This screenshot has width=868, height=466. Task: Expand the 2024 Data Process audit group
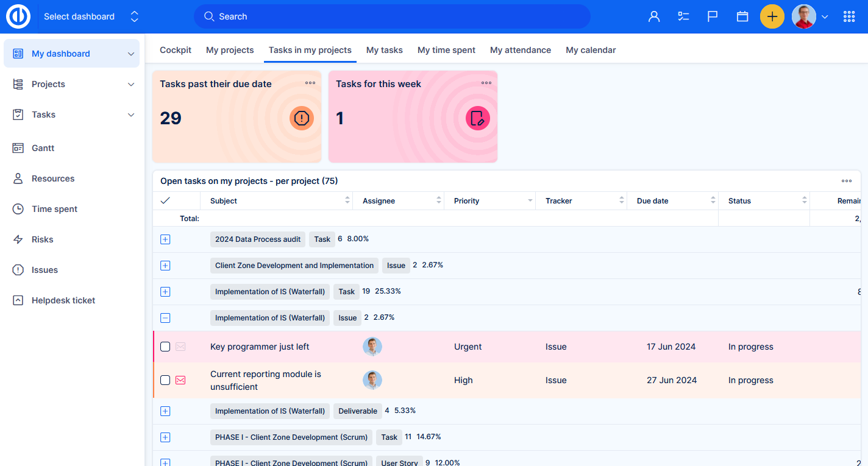165,239
